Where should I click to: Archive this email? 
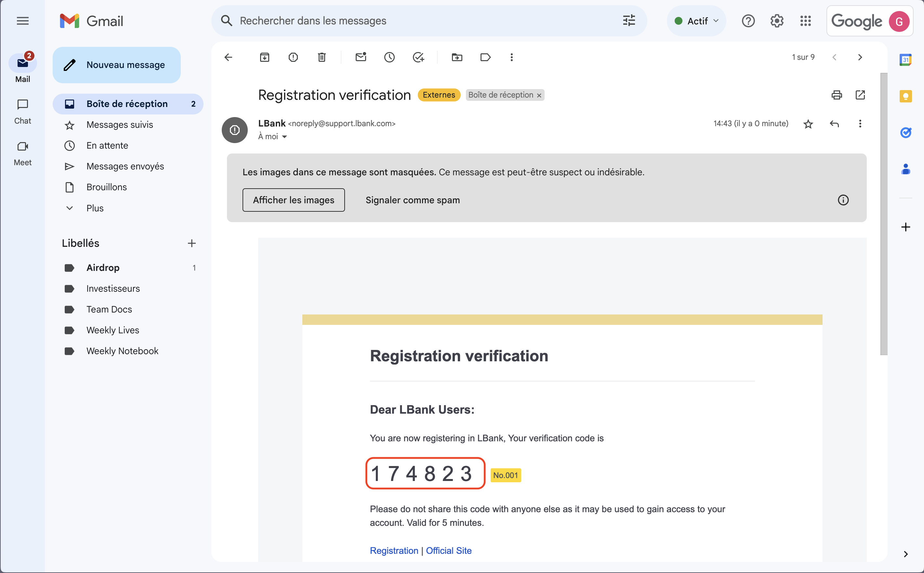264,57
